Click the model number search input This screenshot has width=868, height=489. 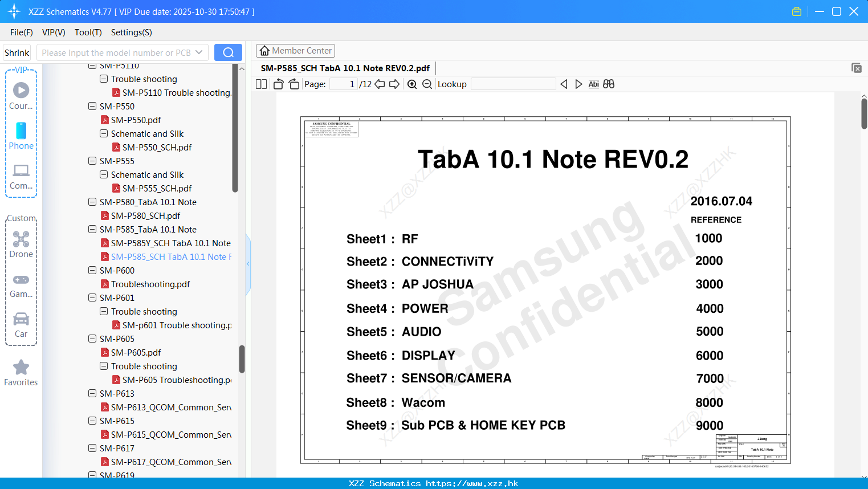coord(116,52)
